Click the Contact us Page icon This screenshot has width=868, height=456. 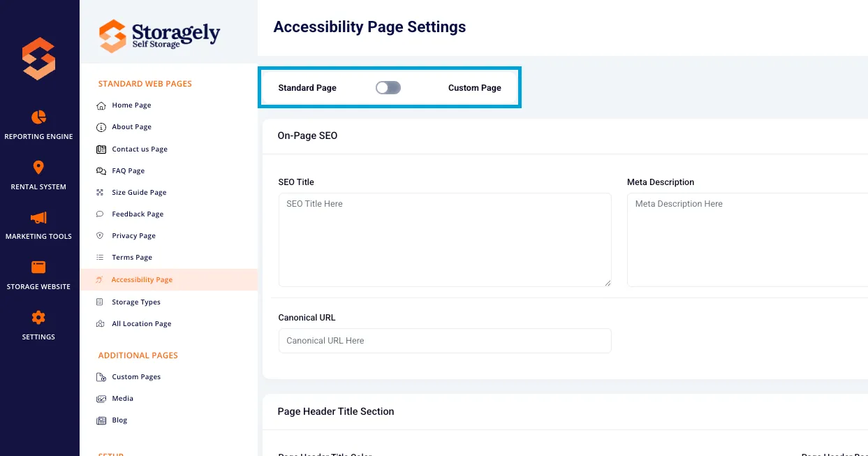100,149
